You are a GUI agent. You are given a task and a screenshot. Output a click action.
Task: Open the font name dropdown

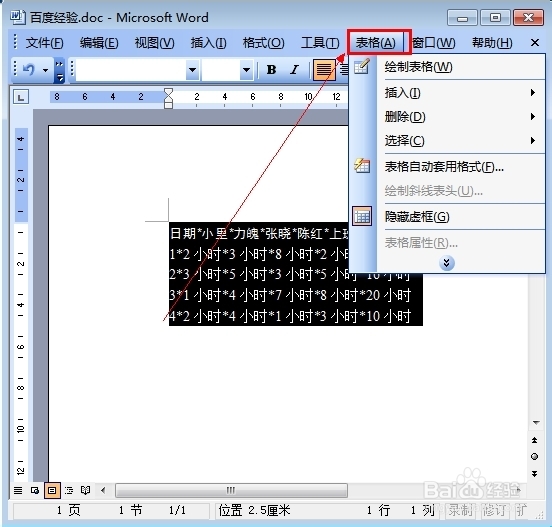pos(192,70)
